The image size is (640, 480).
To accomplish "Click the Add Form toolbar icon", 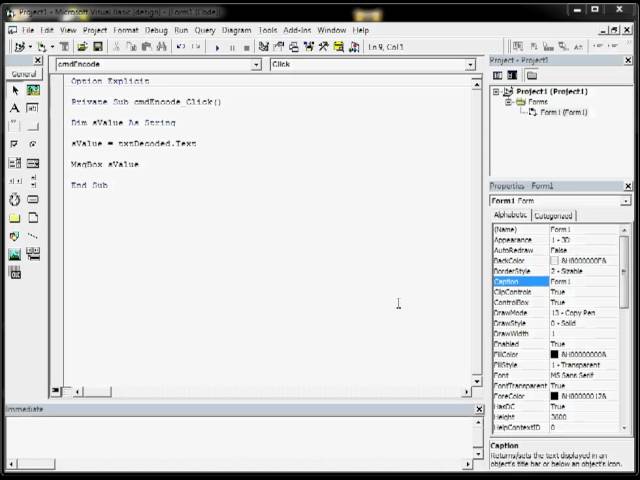I will click(41, 47).
